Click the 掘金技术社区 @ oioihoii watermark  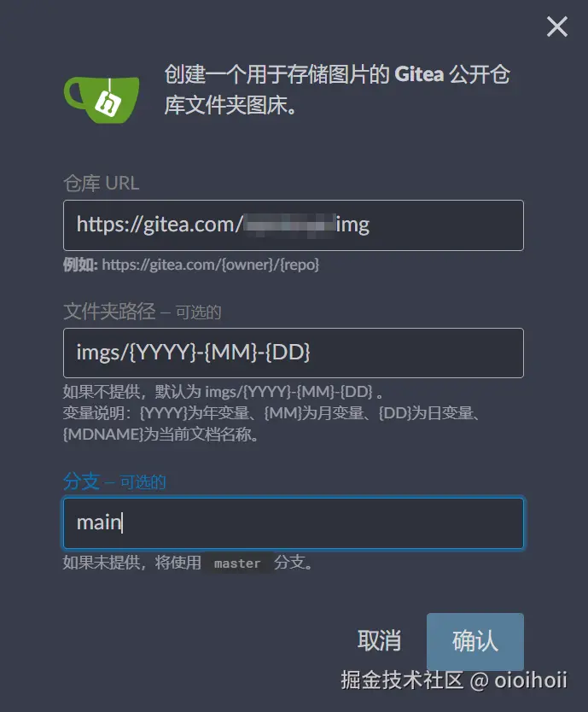[x=454, y=680]
